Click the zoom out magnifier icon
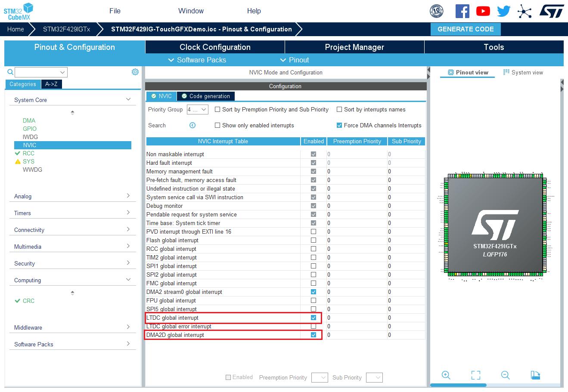The image size is (568, 392). pyautogui.click(x=505, y=375)
